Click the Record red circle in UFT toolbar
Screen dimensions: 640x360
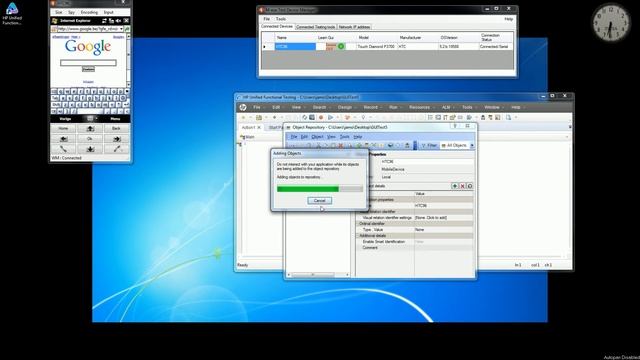pyautogui.click(x=321, y=118)
